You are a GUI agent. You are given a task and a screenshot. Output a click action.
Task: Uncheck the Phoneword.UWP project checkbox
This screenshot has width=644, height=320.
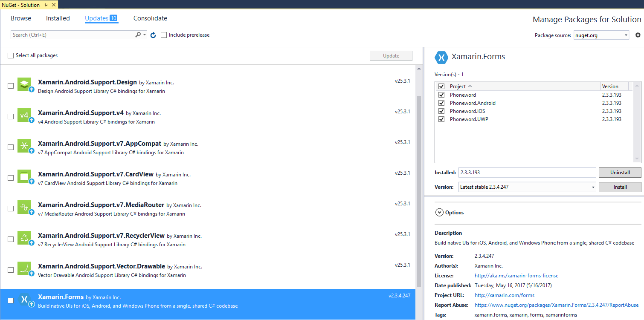tap(441, 119)
